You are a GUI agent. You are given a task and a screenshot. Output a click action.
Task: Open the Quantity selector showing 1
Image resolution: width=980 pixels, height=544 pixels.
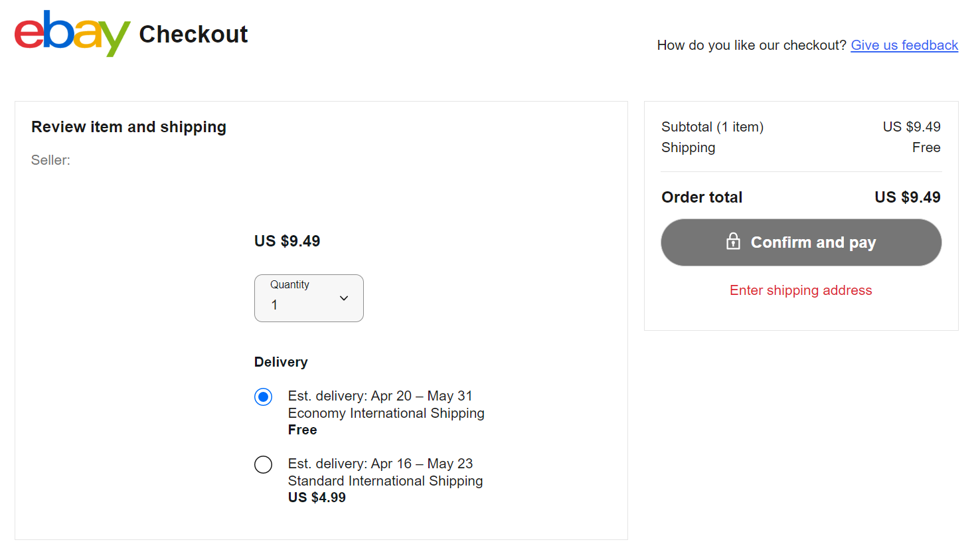coord(309,298)
